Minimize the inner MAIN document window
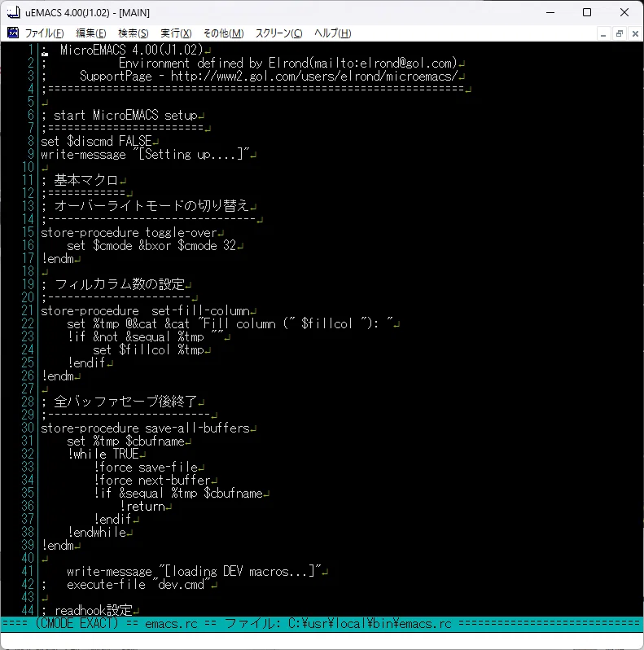Image resolution: width=644 pixels, height=650 pixels. [x=603, y=33]
